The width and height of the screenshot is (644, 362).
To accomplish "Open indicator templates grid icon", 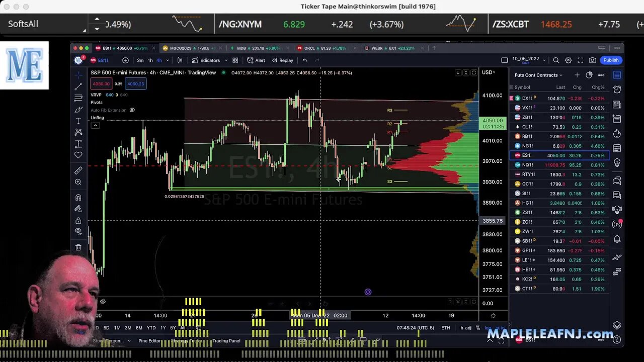I will pos(235,60).
